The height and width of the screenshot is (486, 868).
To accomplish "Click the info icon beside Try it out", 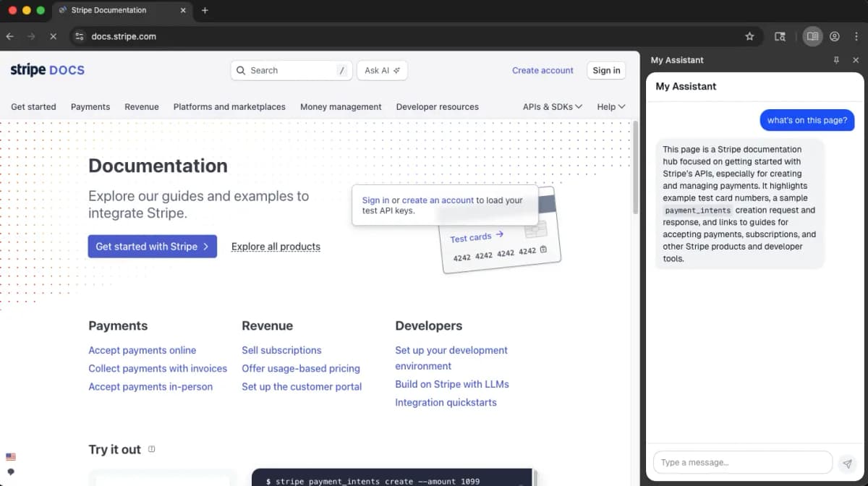I will (x=150, y=448).
